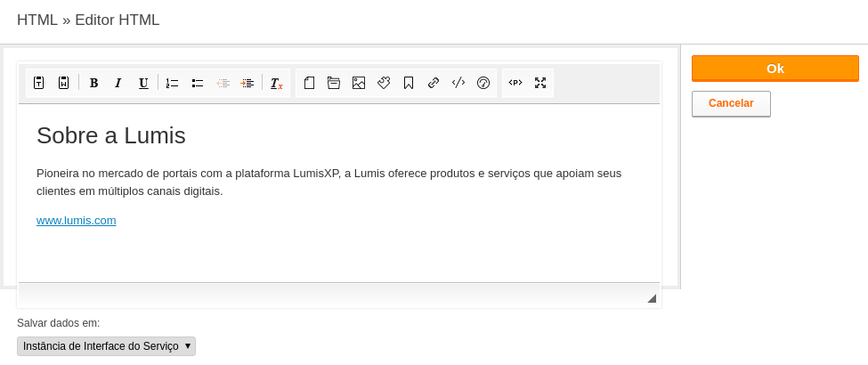Open the Salvar dados em dropdown
The image size is (868, 365).
[x=106, y=346]
